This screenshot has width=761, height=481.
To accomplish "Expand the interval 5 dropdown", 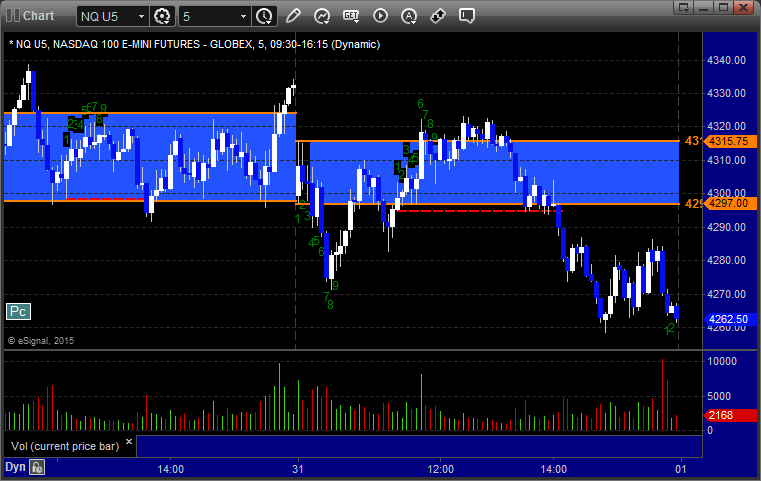I will (244, 17).
